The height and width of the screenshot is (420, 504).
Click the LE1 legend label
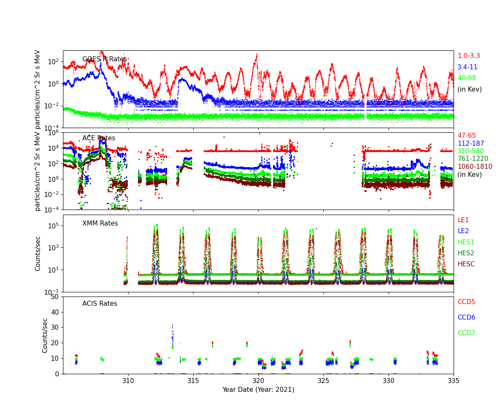coord(463,220)
